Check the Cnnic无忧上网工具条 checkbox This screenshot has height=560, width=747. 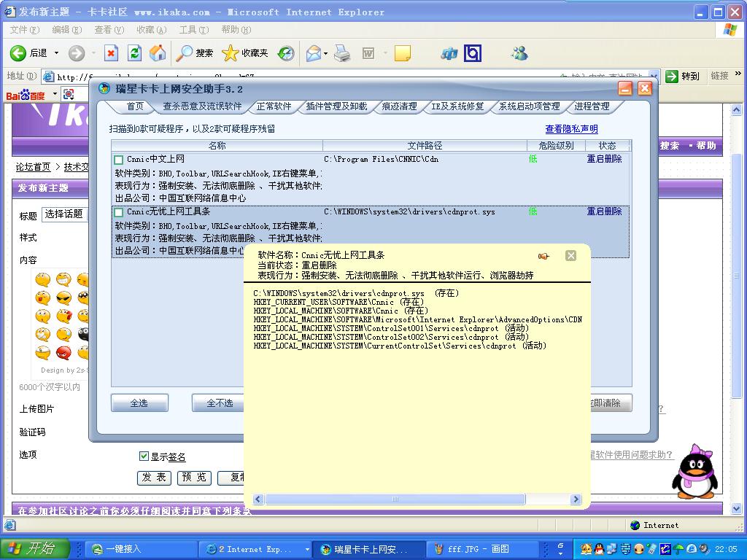point(119,212)
